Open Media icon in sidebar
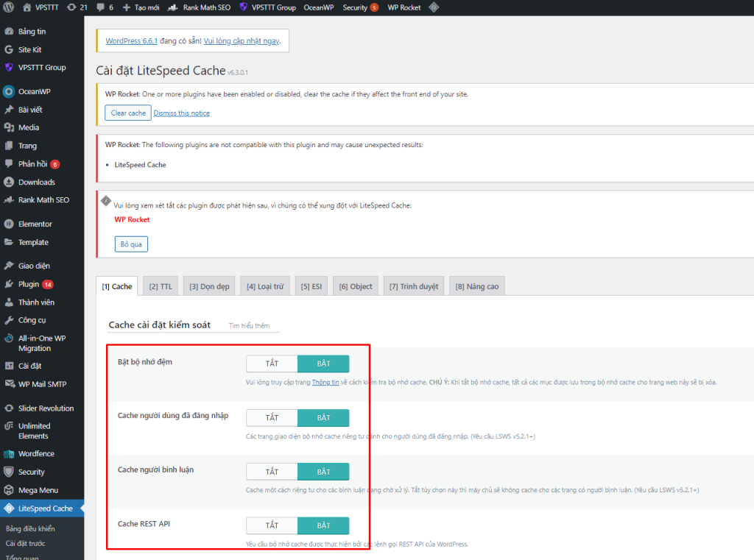Screen dimensions: 754x560 (x=9, y=127)
